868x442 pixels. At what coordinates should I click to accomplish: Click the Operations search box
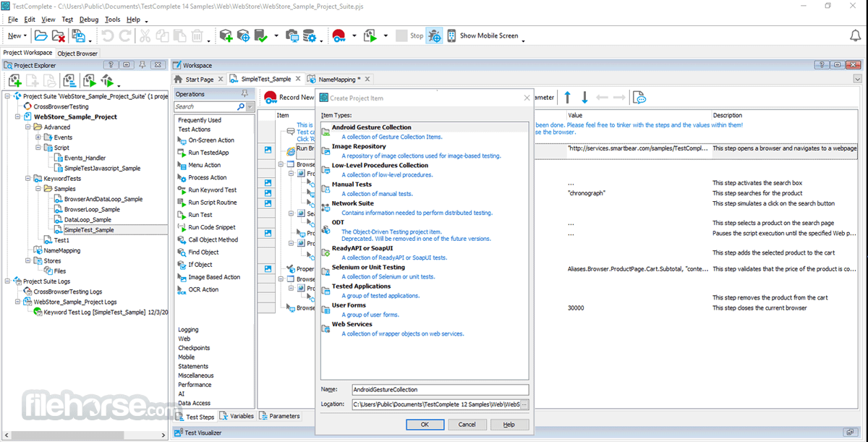pos(205,106)
